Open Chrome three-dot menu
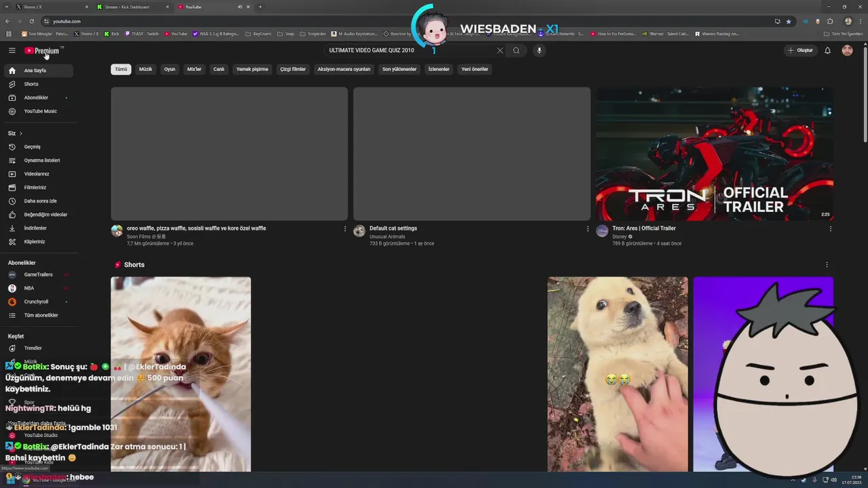The image size is (868, 488). pyautogui.click(x=860, y=21)
